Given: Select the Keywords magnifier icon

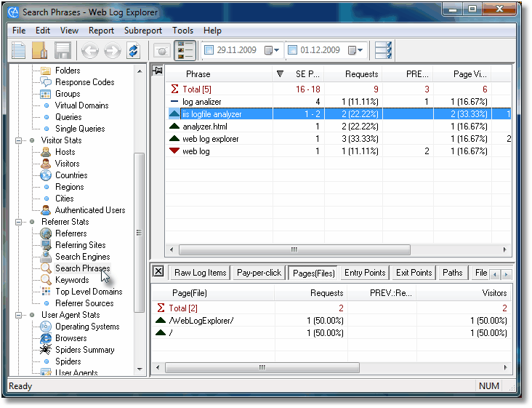Looking at the screenshot, I should (46, 280).
